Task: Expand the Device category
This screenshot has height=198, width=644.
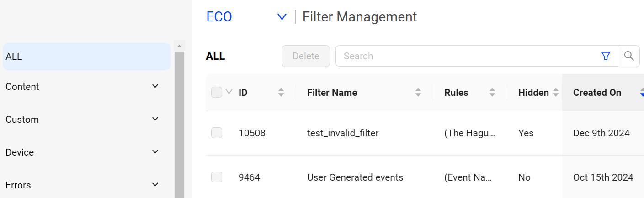Action: point(155,152)
